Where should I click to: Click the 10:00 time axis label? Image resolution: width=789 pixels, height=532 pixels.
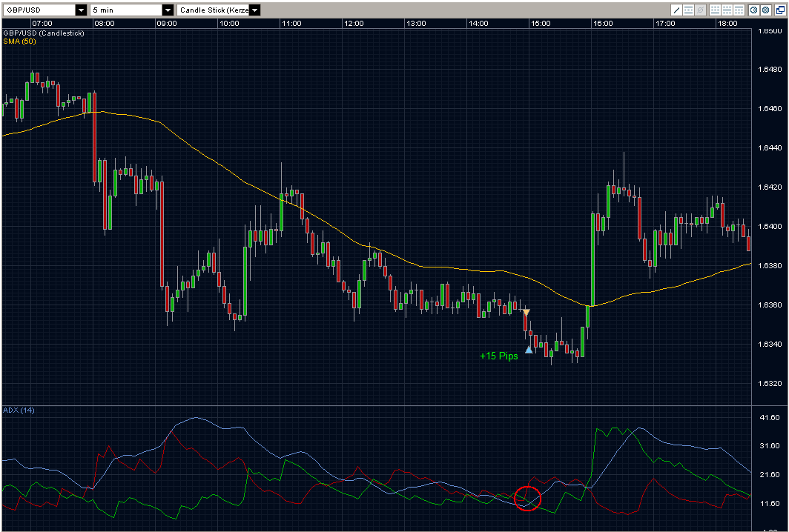229,24
